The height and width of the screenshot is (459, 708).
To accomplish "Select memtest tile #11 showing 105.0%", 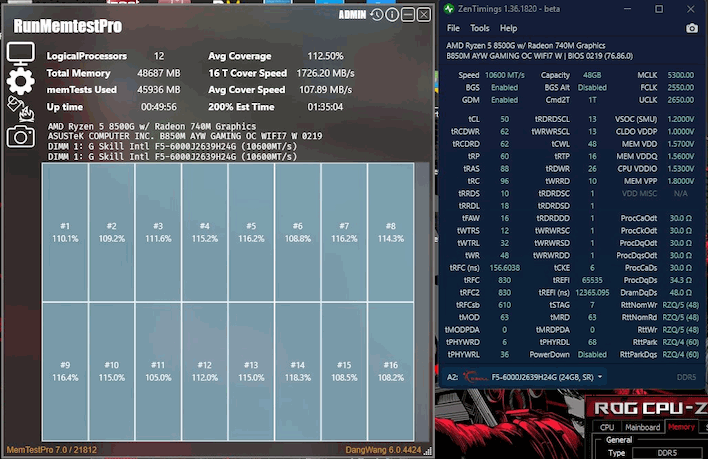I will (x=158, y=371).
